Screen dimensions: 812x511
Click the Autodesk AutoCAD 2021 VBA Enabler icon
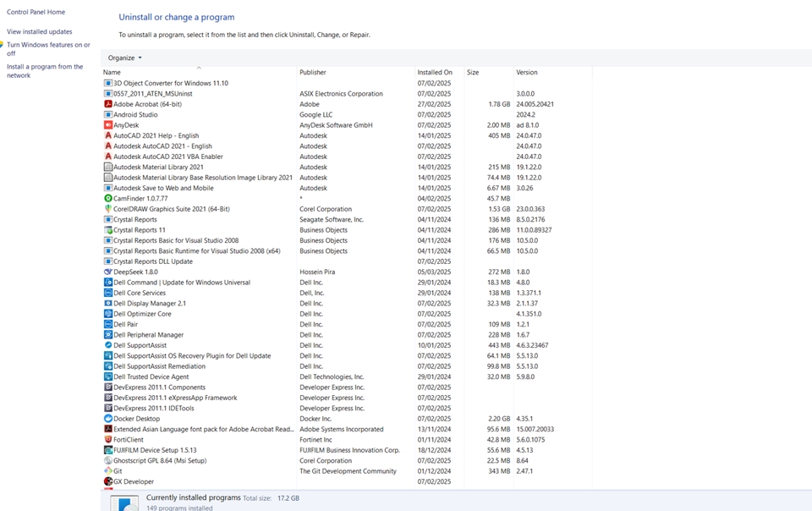(x=108, y=157)
